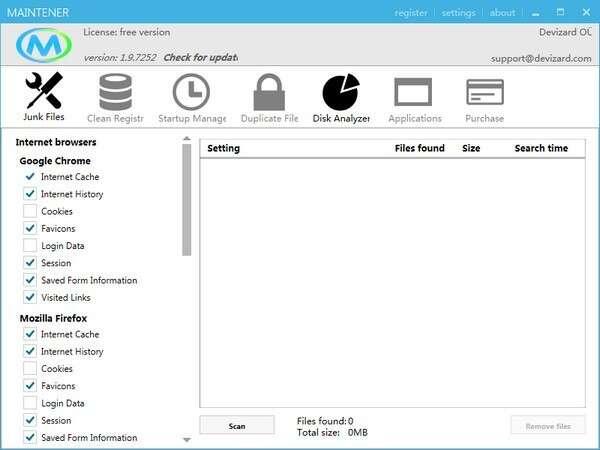This screenshot has width=600, height=450.
Task: Uncheck Chrome Internet Cache checkbox
Action: (29, 177)
